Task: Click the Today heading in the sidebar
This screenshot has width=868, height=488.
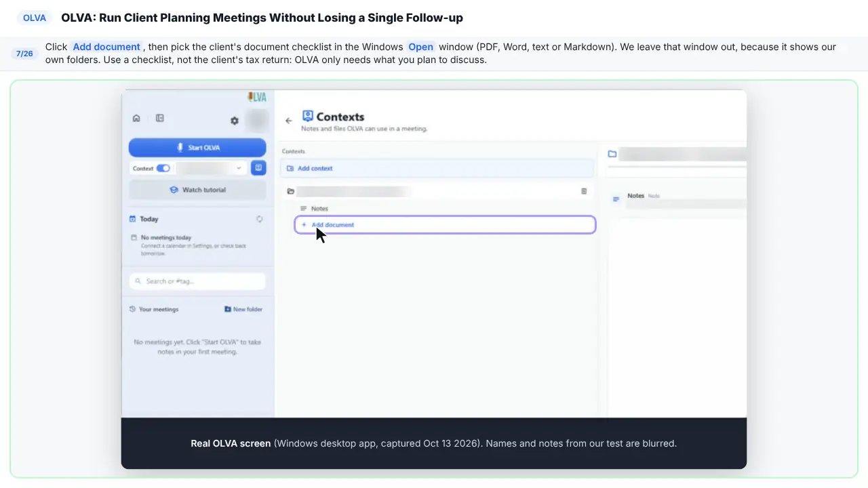Action: click(x=149, y=219)
